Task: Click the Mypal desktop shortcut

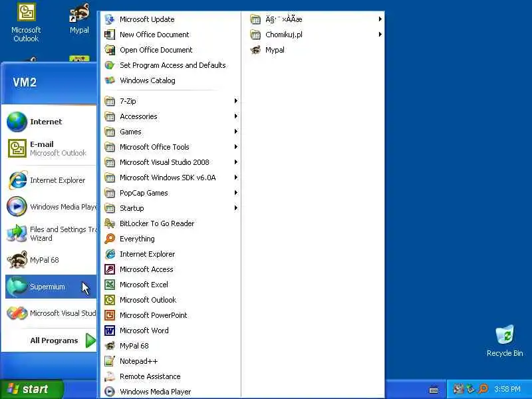Action: click(x=79, y=19)
